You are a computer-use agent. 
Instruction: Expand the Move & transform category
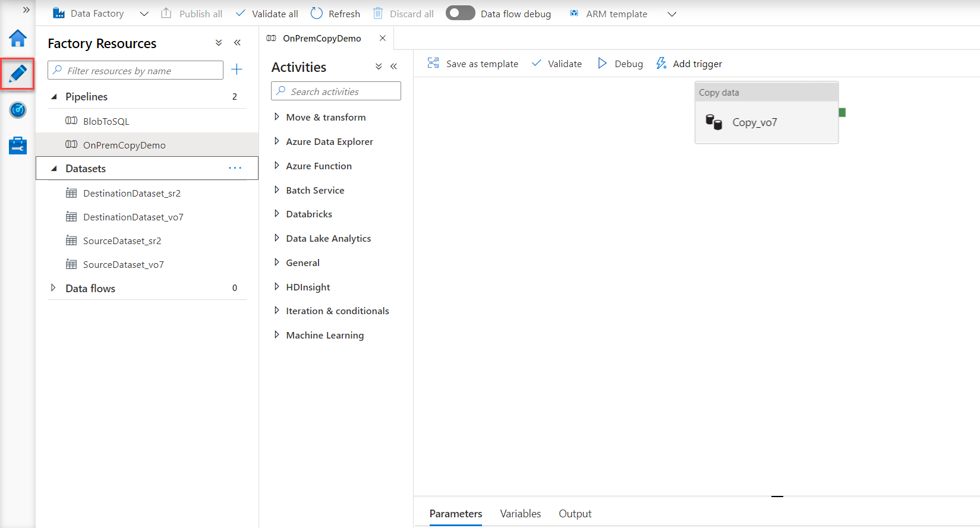tap(276, 117)
